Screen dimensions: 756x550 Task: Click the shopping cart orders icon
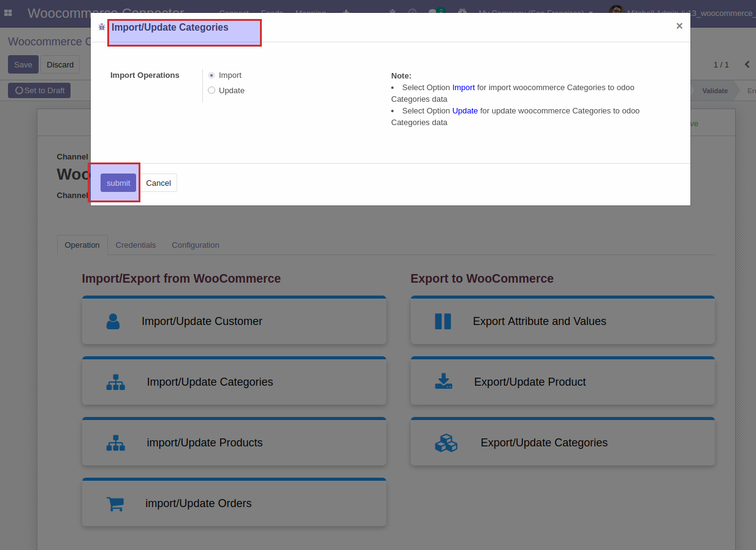tap(115, 503)
